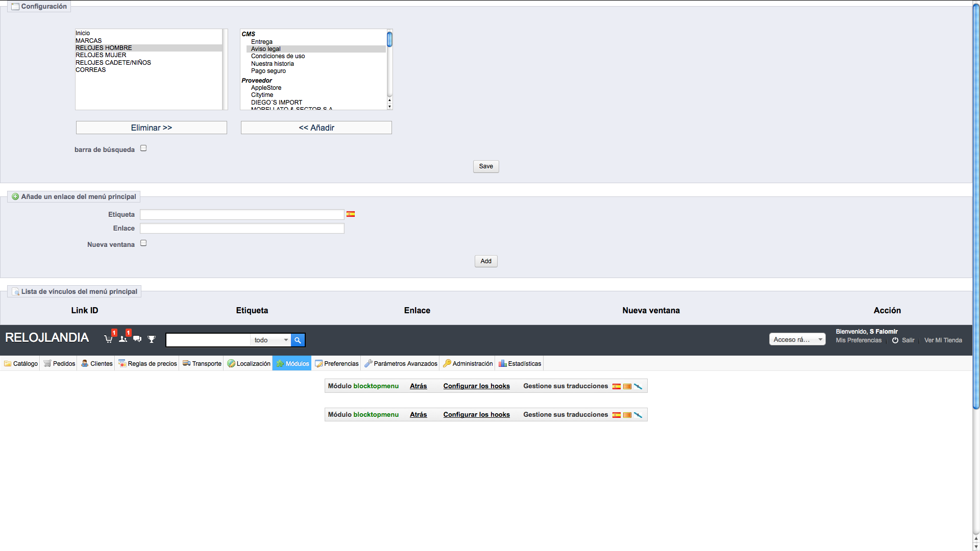
Task: Open orders notification cart icon
Action: (108, 339)
